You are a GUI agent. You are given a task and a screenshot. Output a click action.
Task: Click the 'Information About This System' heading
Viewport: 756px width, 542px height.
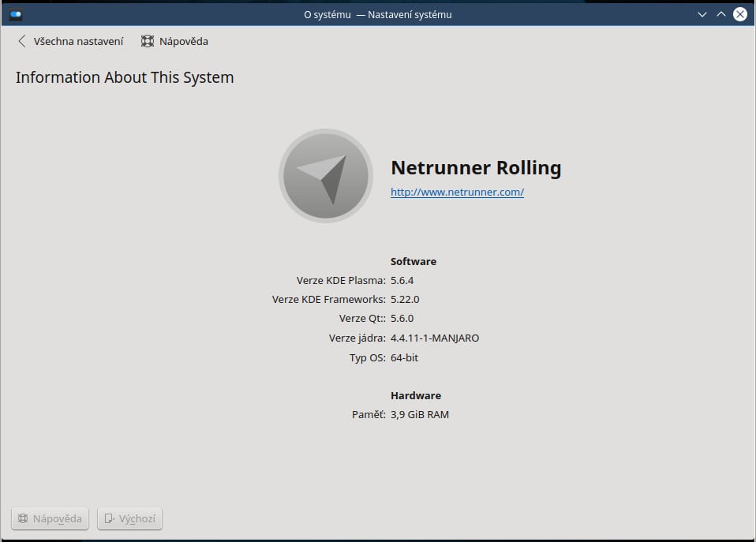[125, 77]
